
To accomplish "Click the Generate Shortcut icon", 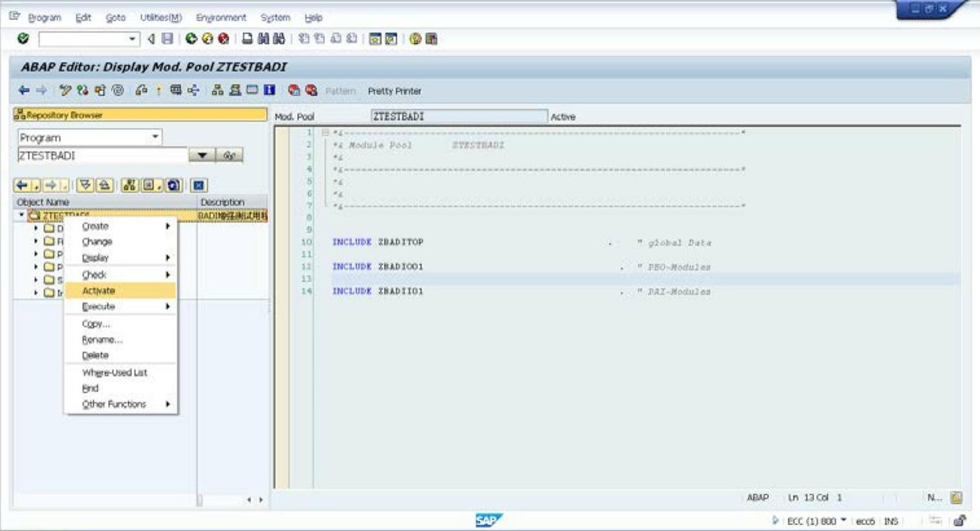I will [391, 39].
